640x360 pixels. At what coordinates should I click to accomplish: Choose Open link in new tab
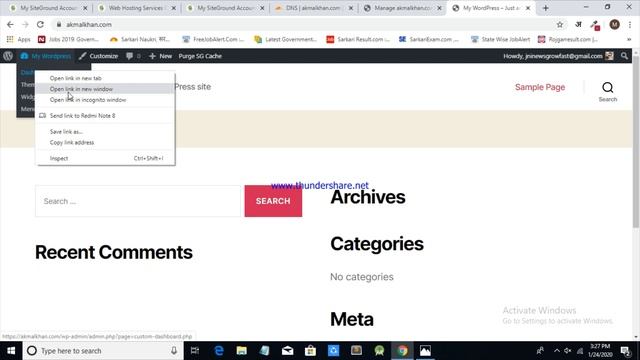[105, 78]
